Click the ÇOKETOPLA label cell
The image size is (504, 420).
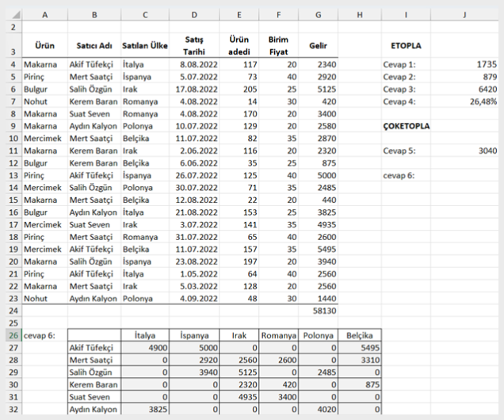point(406,126)
